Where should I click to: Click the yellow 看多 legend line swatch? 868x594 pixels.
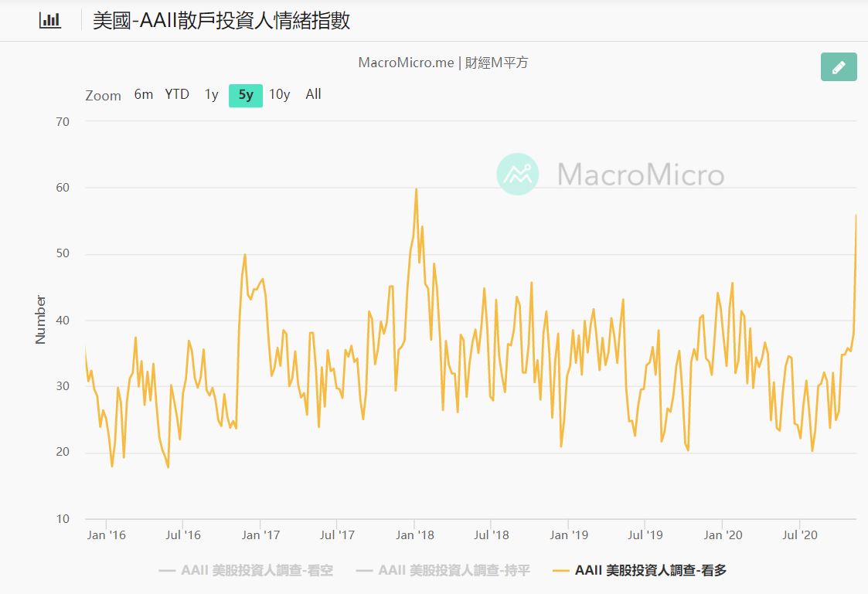[x=561, y=571]
